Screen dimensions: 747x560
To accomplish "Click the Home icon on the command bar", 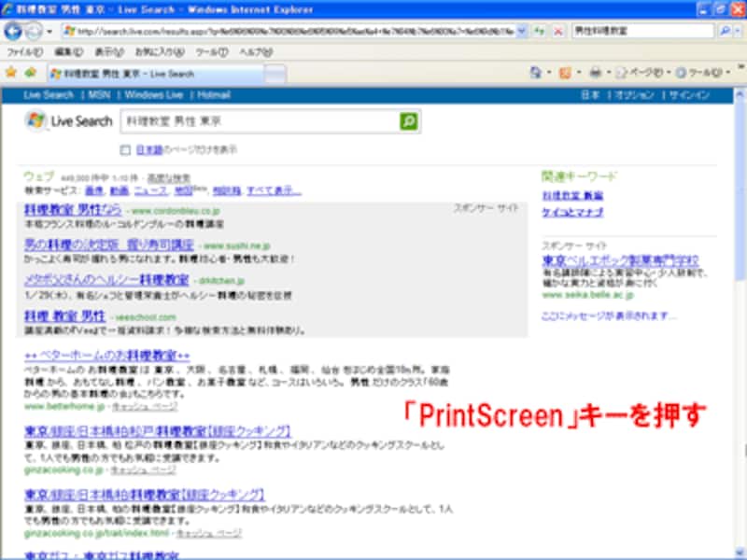I will (x=536, y=73).
